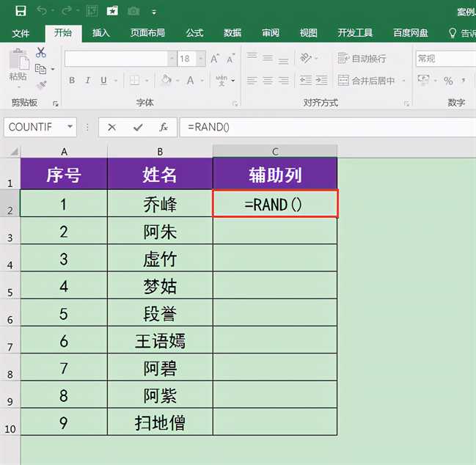The width and height of the screenshot is (476, 465).
Task: Select the cell containing 王语嫣
Action: pyautogui.click(x=160, y=340)
